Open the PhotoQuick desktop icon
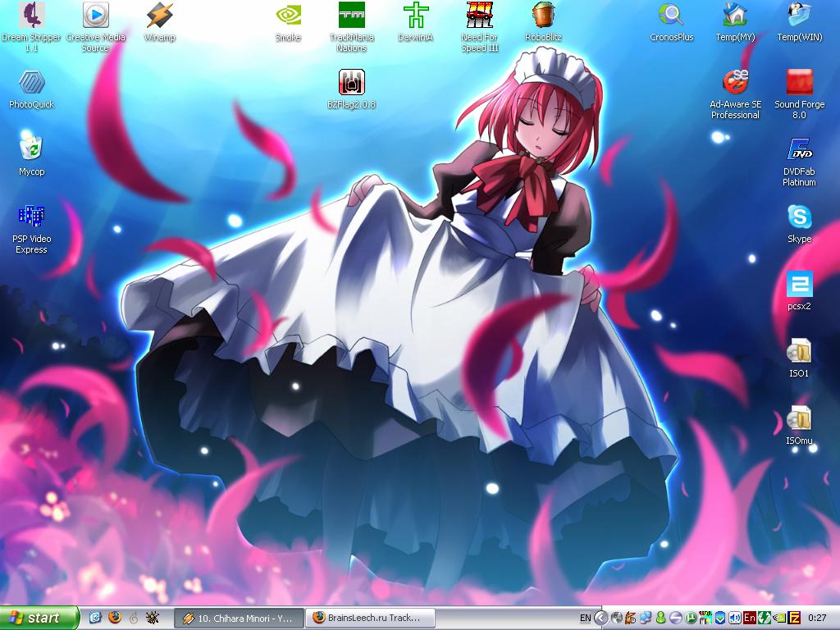 click(32, 89)
